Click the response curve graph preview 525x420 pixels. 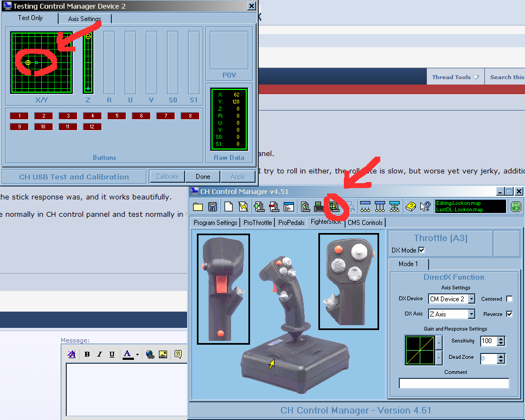(x=420, y=351)
